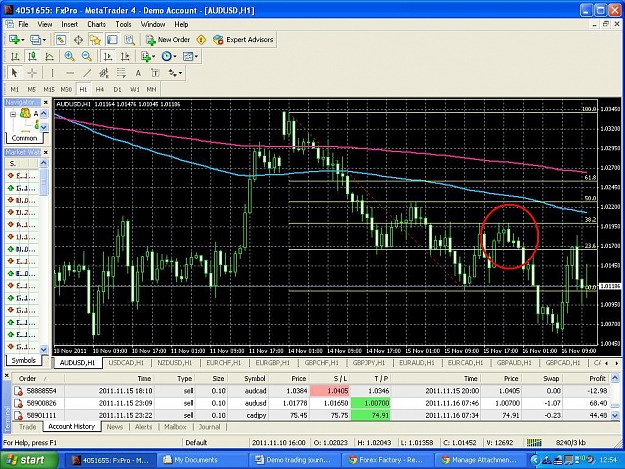Switch timeframe to H4
The height and width of the screenshot is (469, 625).
[x=100, y=89]
